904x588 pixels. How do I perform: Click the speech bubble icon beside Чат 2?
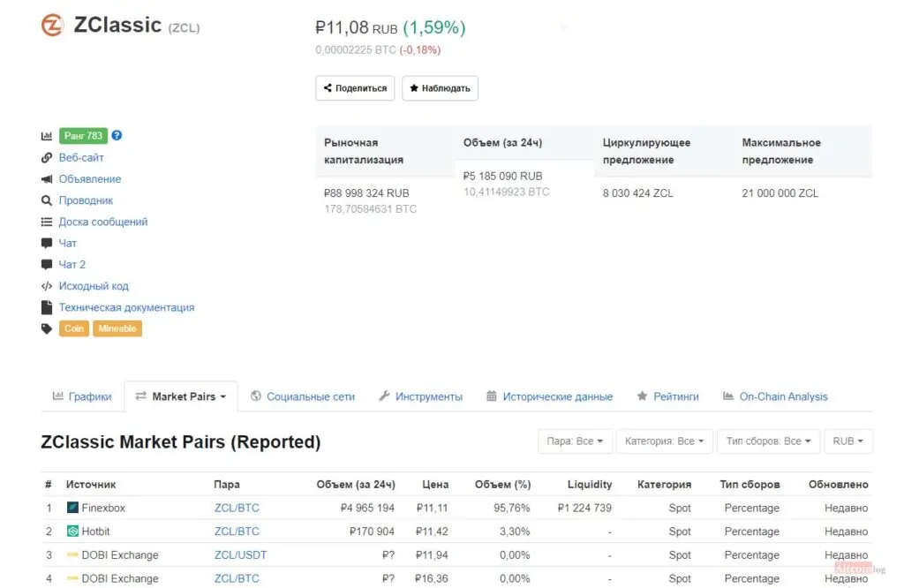tap(47, 265)
